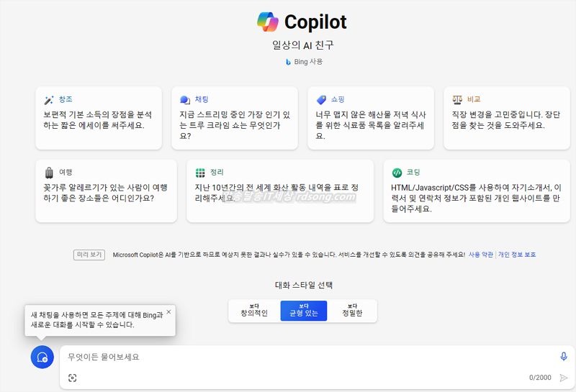This screenshot has width=576, height=392.
Task: Click the 무엇이든 물어보세요 input field
Action: [x=310, y=357]
